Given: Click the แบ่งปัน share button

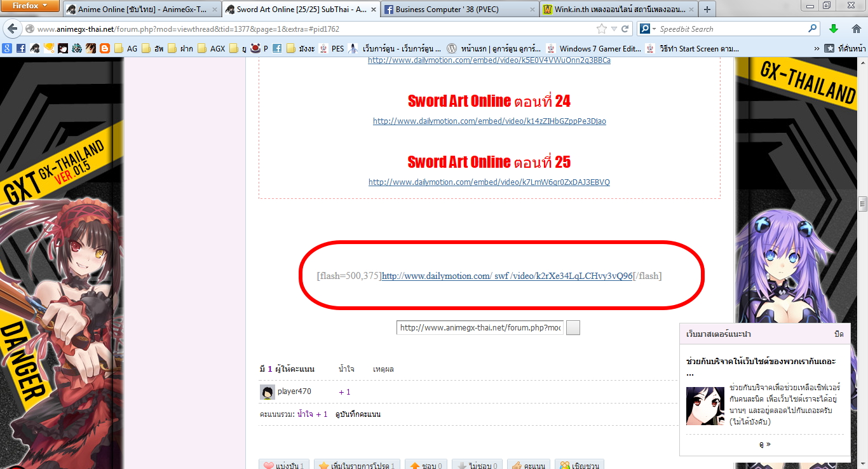Looking at the screenshot, I should tap(284, 466).
